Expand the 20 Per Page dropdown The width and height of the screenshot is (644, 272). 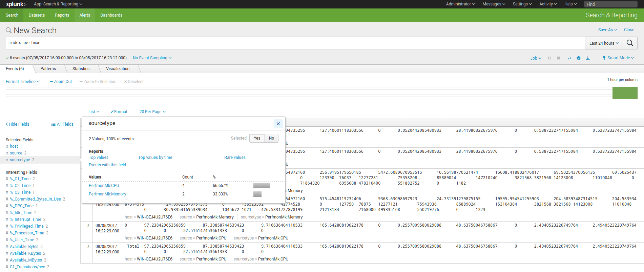[x=152, y=112]
